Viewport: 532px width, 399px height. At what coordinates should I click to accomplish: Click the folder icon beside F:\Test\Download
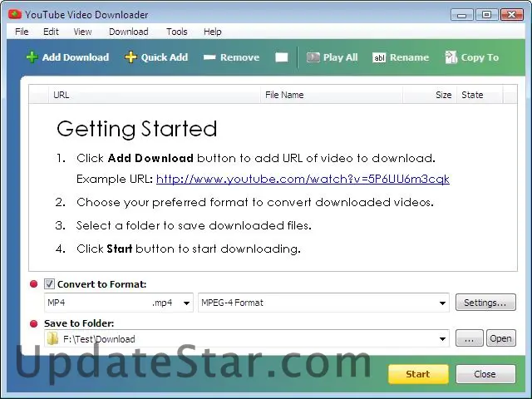tap(52, 338)
